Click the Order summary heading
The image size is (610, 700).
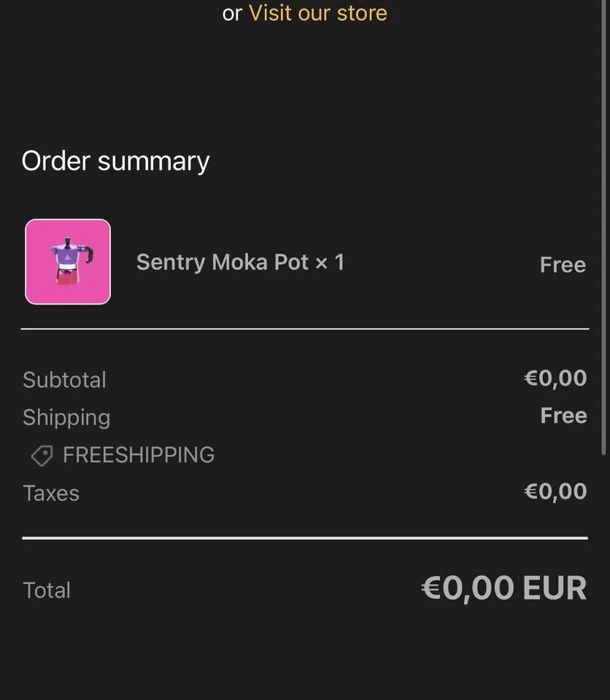(115, 161)
